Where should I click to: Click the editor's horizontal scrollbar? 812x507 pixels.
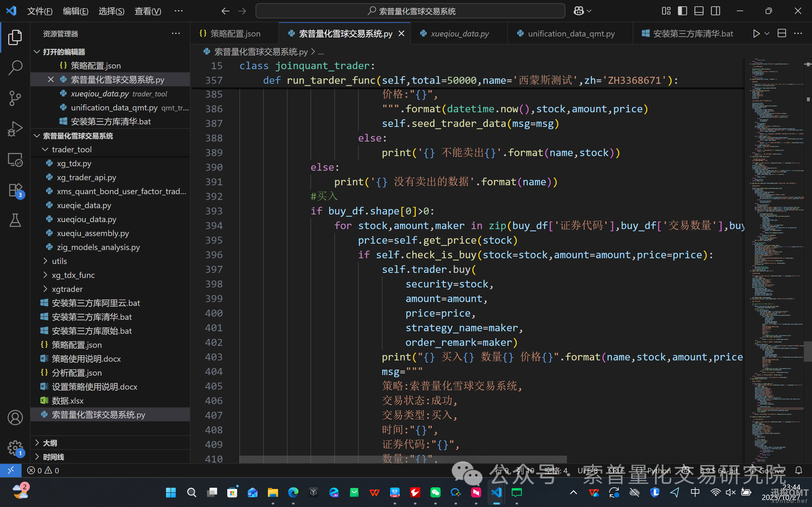click(403, 459)
